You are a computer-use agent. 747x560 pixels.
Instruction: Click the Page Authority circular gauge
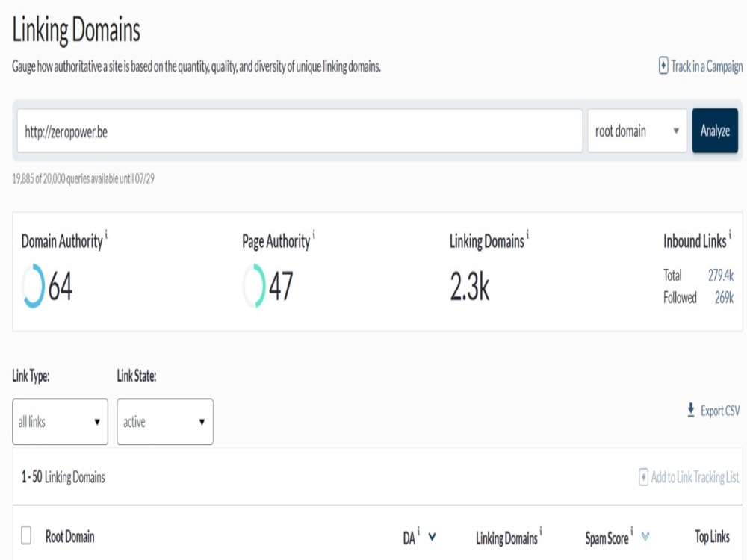254,286
